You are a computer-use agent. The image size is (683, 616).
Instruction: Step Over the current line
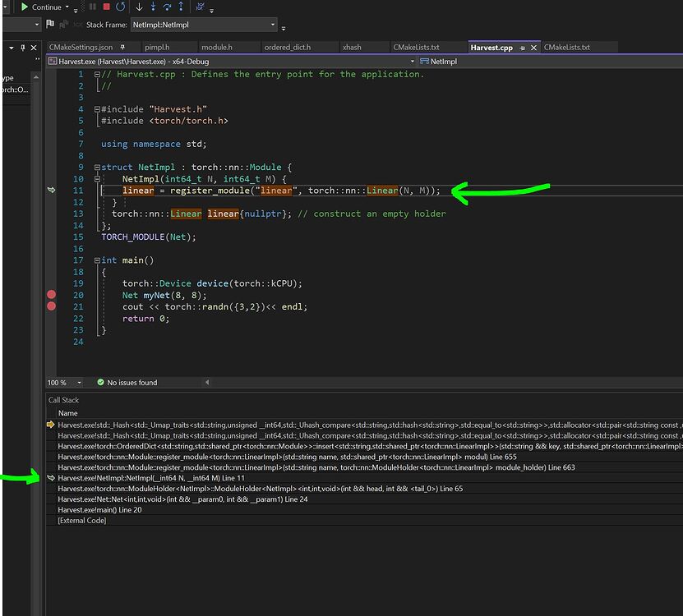click(x=167, y=7)
